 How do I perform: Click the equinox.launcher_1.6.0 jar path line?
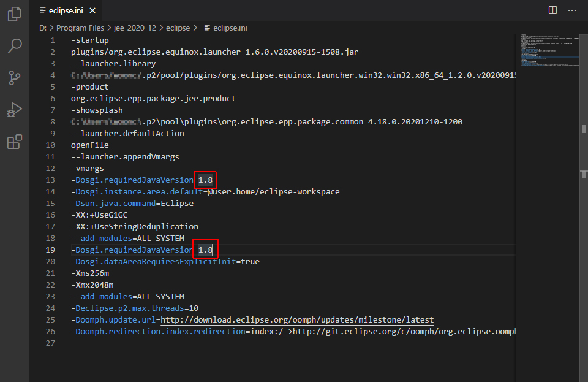coord(215,52)
